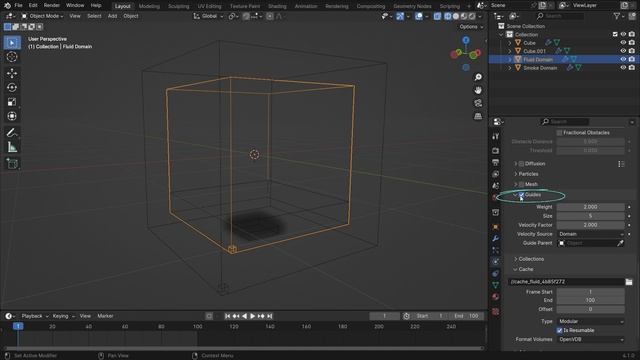Open the viewport Add menu

tap(112, 16)
